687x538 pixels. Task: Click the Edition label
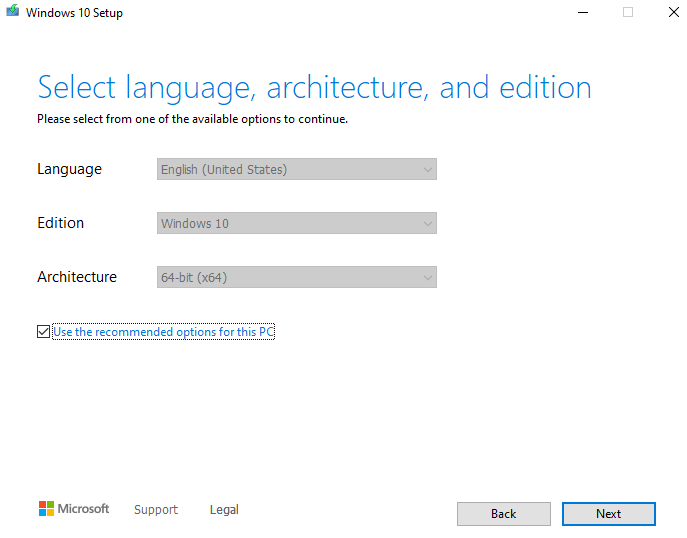click(60, 223)
